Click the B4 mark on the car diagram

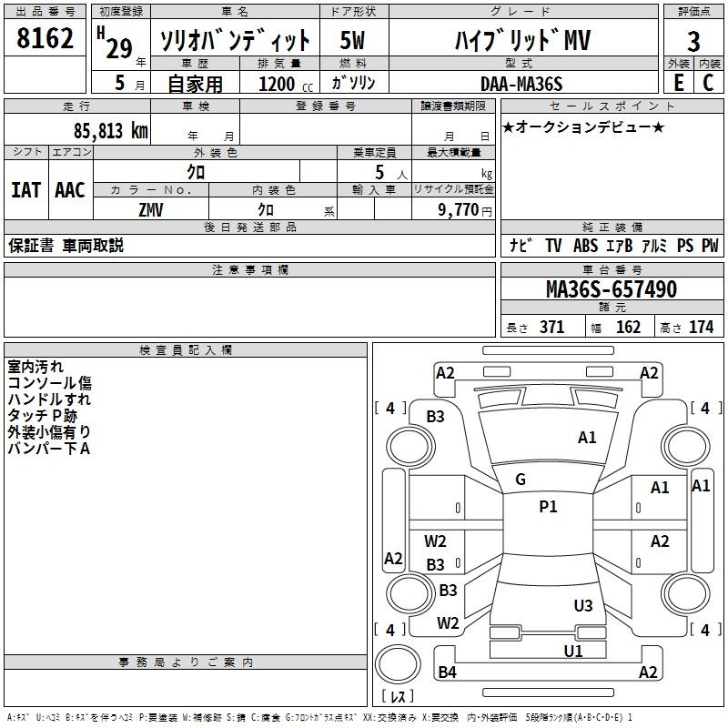[447, 672]
